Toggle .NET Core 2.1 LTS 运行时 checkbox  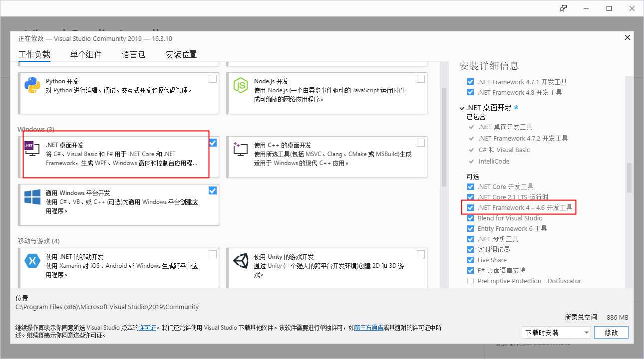(470, 197)
